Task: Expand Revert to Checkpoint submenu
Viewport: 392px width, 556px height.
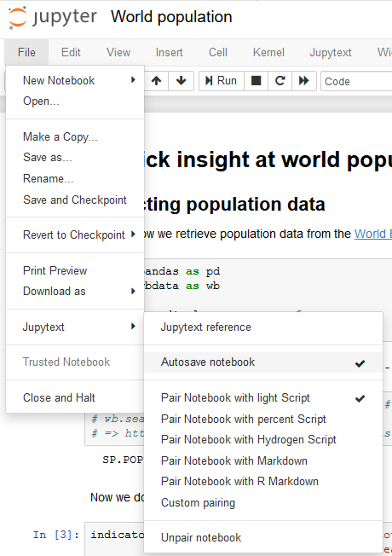Action: [75, 235]
